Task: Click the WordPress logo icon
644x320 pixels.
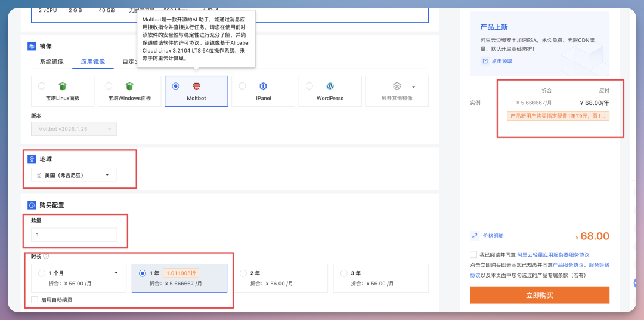Action: [330, 87]
